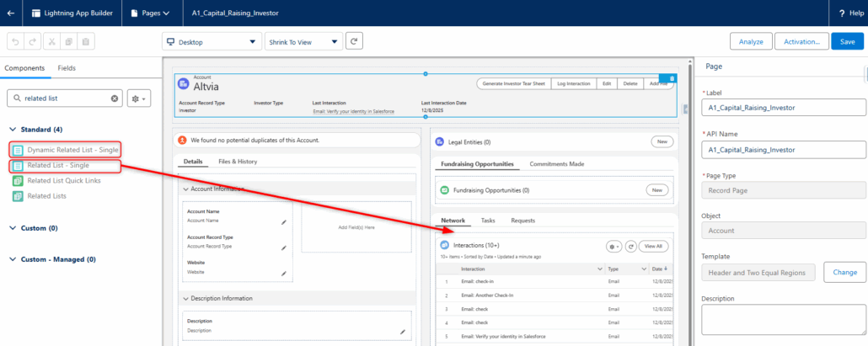This screenshot has height=346, width=868.
Task: Click the refresh icon in the Interactions list
Action: click(630, 246)
